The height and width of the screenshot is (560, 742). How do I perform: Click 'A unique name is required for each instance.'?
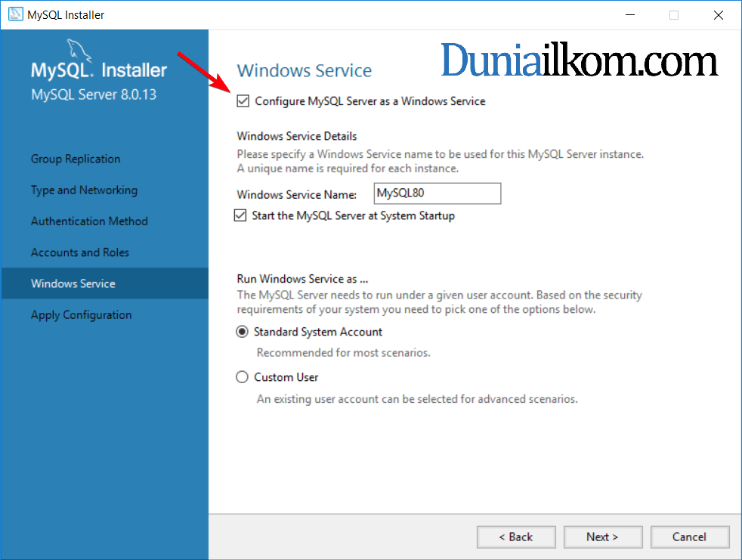(x=348, y=169)
